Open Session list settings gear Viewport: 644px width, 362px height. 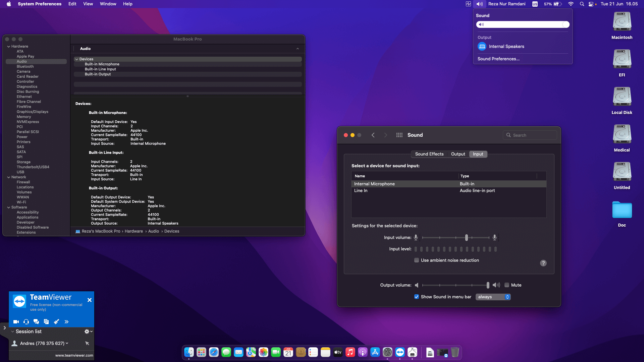87,331
